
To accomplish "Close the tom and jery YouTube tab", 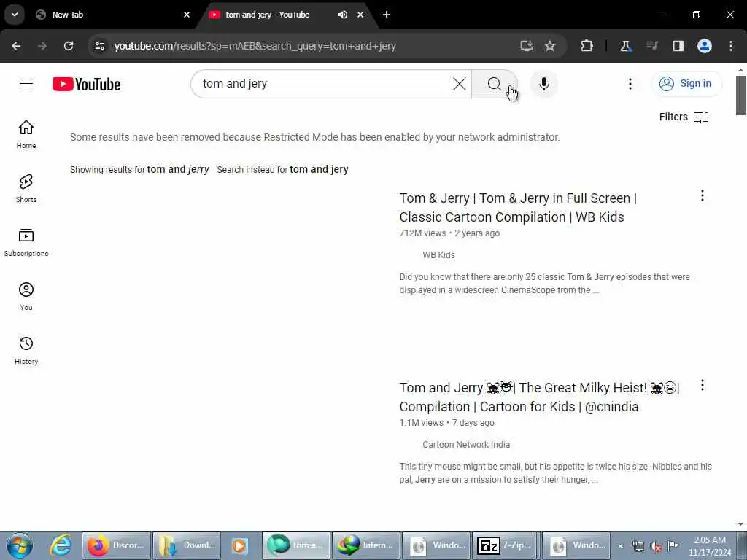I will [360, 15].
